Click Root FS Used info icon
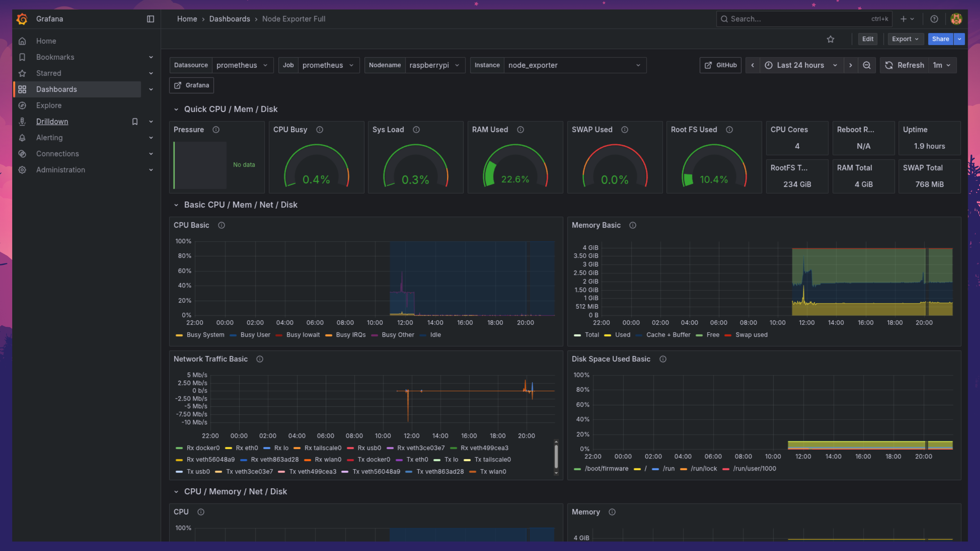The height and width of the screenshot is (551, 980). [729, 130]
